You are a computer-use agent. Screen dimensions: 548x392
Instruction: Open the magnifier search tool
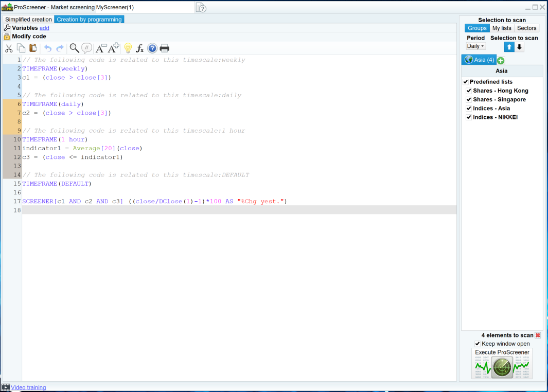pyautogui.click(x=74, y=48)
